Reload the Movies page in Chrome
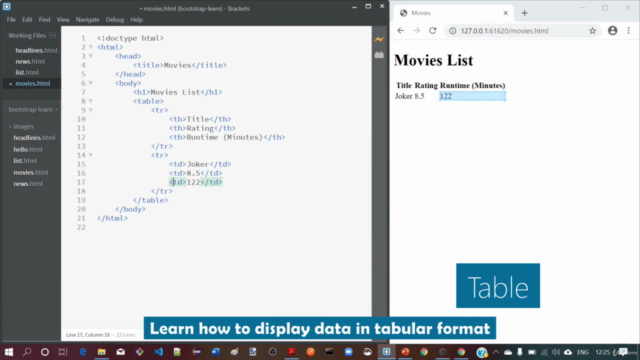This screenshot has width=640, height=360. coord(433,31)
